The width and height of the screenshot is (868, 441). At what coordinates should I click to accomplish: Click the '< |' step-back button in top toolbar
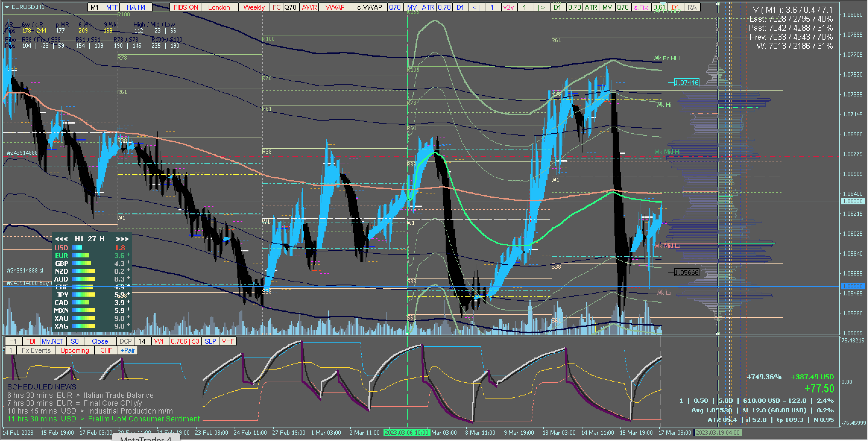click(476, 7)
